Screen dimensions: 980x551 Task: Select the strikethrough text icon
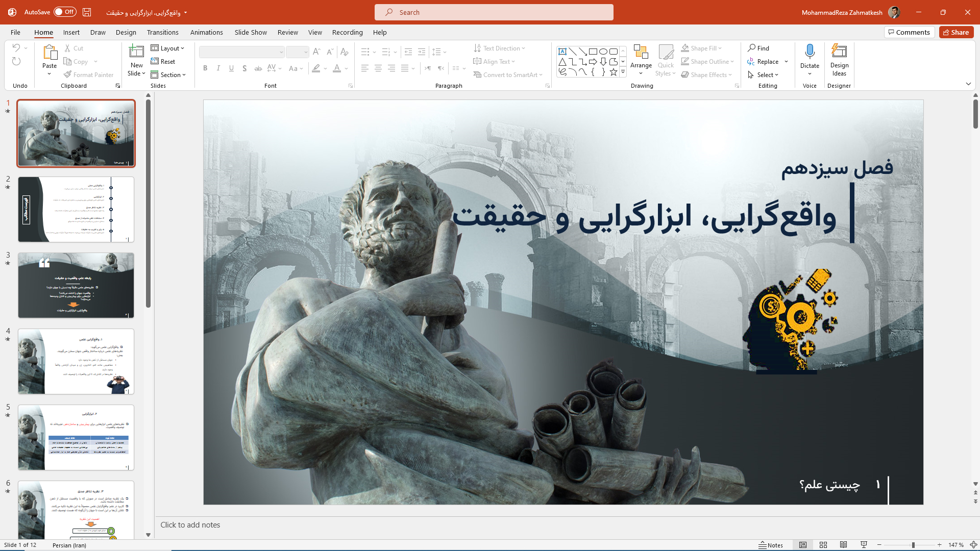[x=258, y=68]
